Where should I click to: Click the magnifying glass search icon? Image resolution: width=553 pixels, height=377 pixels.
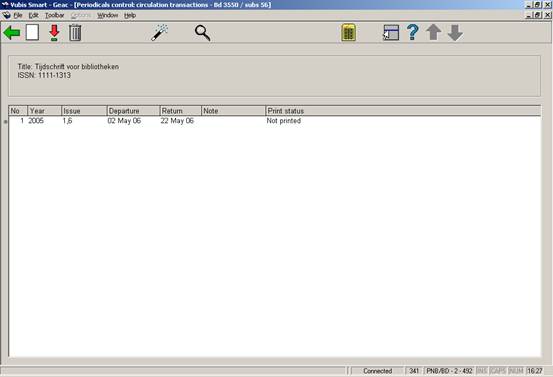click(x=202, y=33)
